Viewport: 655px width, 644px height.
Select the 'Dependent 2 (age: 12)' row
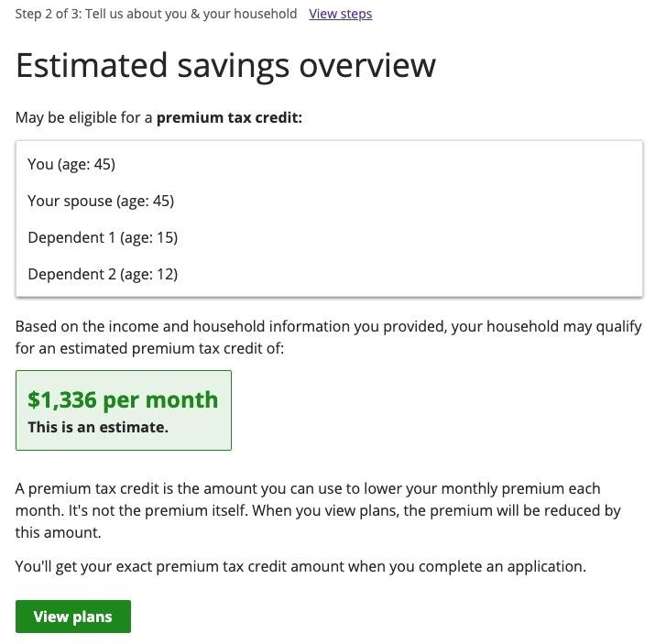tap(103, 274)
